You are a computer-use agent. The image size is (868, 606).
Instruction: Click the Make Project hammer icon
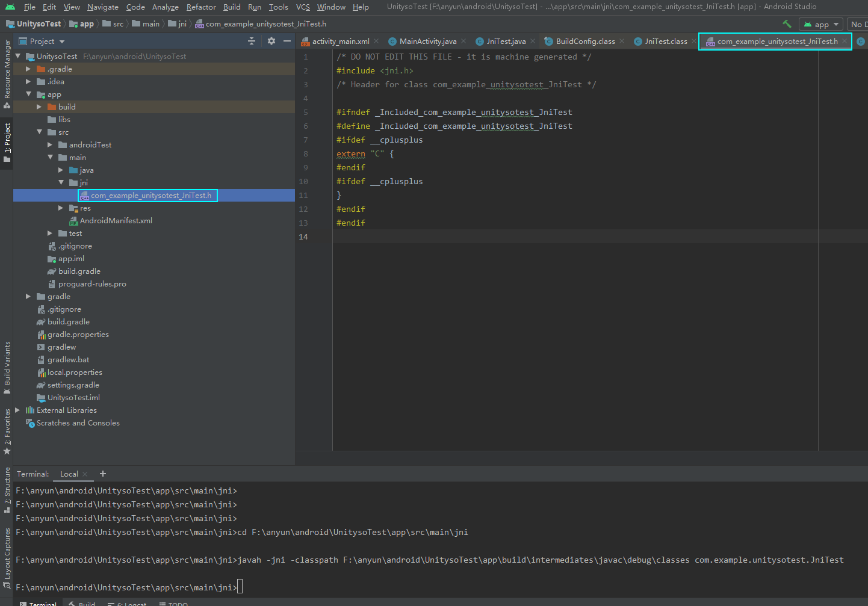pos(787,24)
